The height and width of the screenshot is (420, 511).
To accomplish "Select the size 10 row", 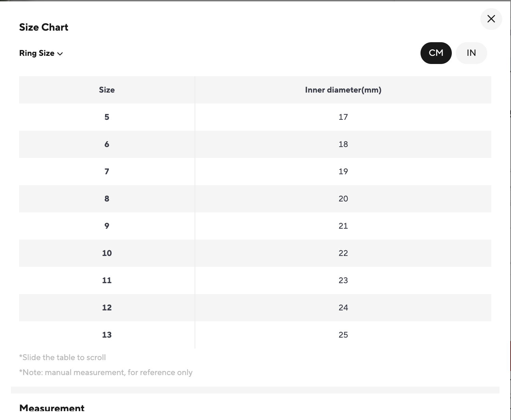I will (107, 253).
